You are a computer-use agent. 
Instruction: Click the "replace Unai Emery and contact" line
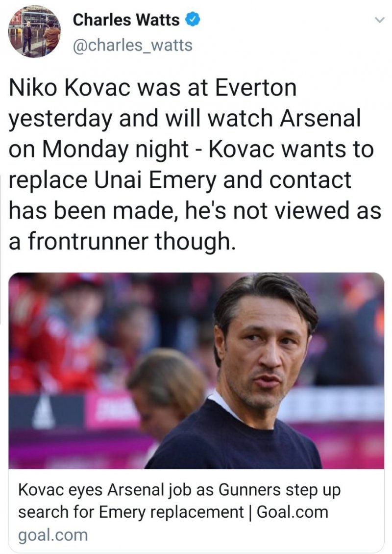coord(180,180)
